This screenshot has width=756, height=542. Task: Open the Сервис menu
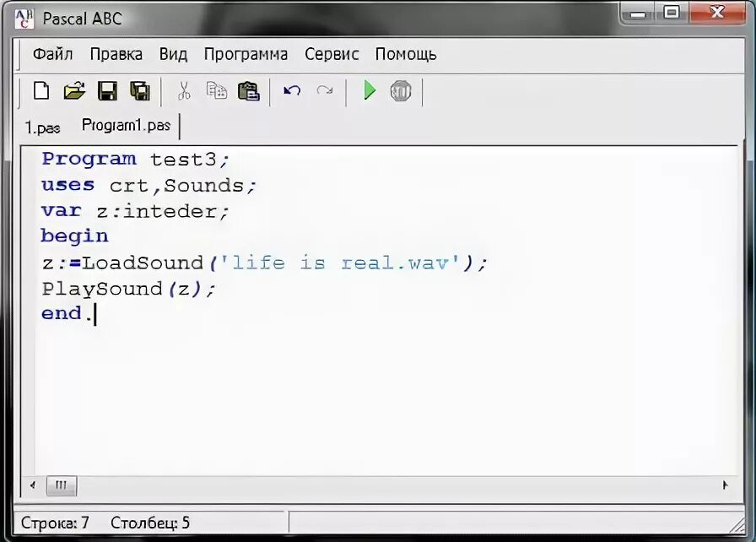332,54
